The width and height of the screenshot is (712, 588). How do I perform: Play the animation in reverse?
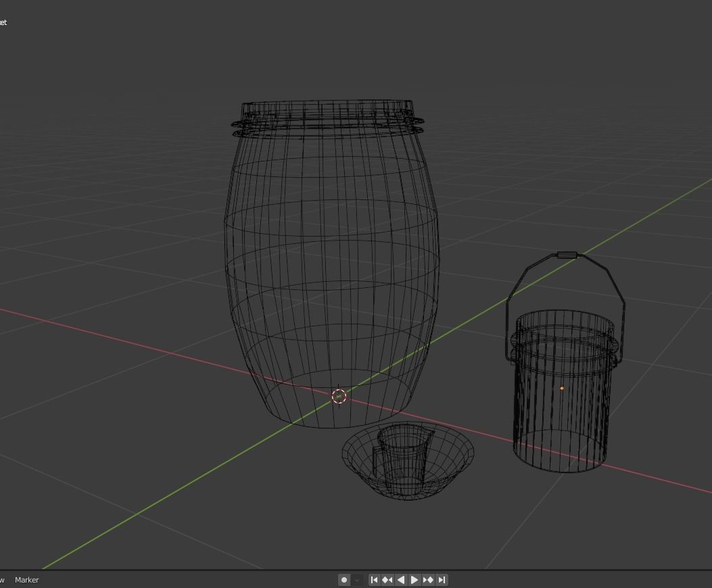[x=401, y=580]
